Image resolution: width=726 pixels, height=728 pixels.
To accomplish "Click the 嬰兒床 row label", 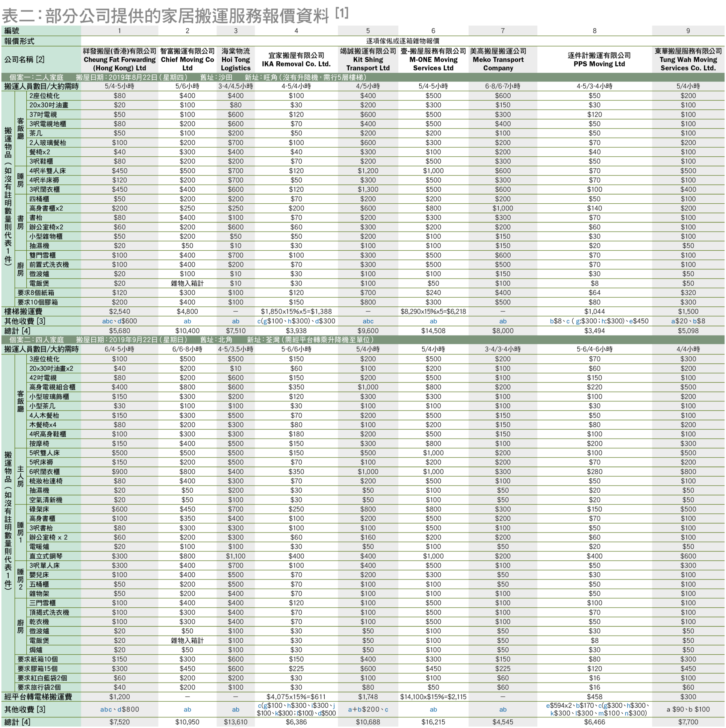I will pos(39,575).
